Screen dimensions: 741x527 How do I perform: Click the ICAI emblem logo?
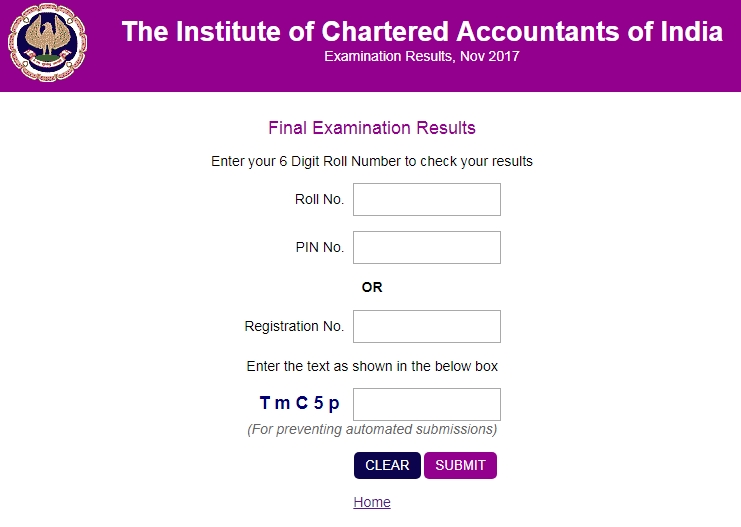(47, 45)
